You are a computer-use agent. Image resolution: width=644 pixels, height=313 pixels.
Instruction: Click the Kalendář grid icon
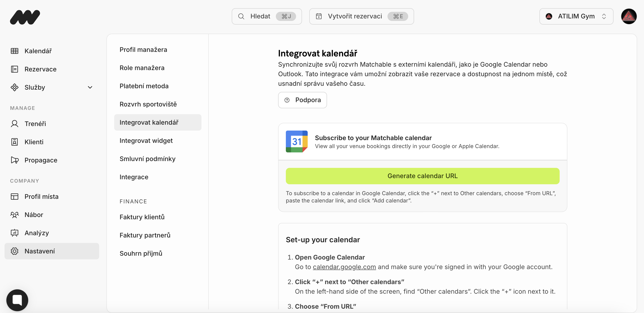coord(15,51)
